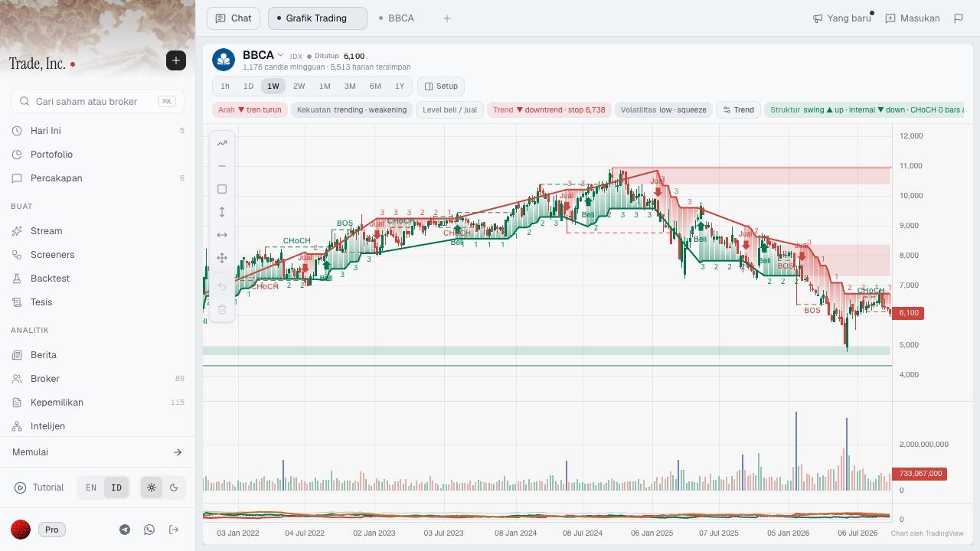
Task: Select the vertical measure arrow tool
Action: pyautogui.click(x=222, y=212)
